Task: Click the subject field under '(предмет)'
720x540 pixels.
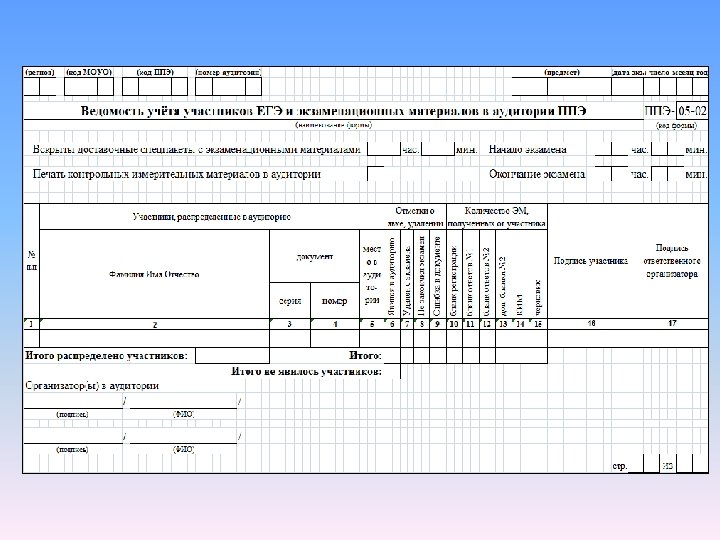Action: [x=561, y=86]
